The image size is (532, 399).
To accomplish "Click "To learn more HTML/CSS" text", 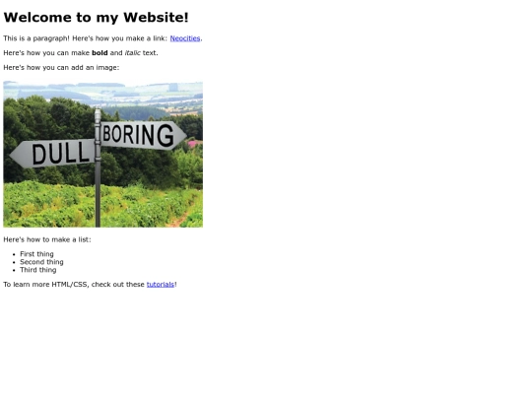I will click(x=45, y=285).
